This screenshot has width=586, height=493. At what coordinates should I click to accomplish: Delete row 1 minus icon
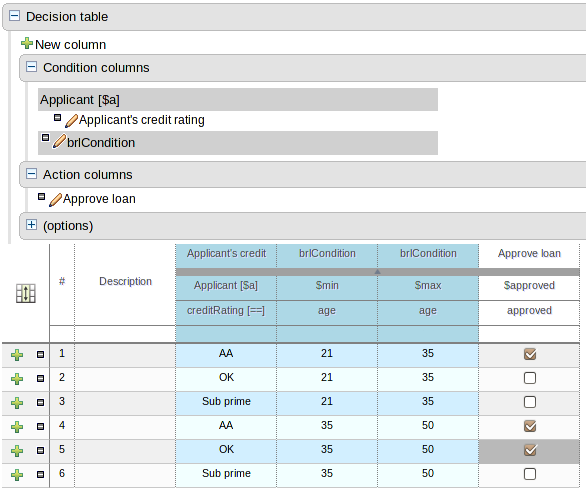pos(40,354)
